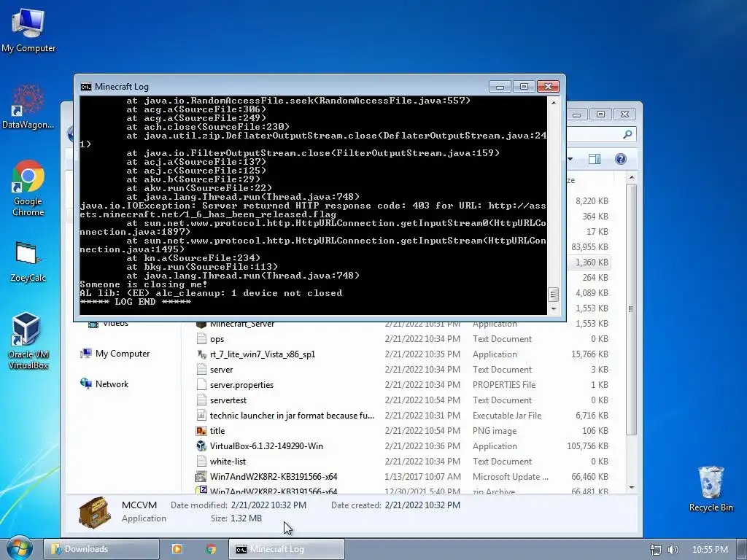Click 105,756 KB size cell
This screenshot has width=747, height=560.
[x=587, y=446]
